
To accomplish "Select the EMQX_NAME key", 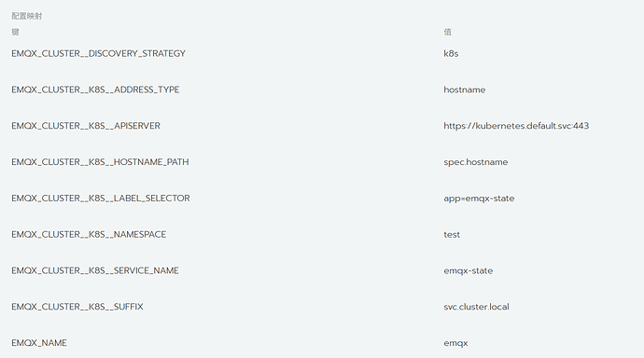I will point(39,343).
